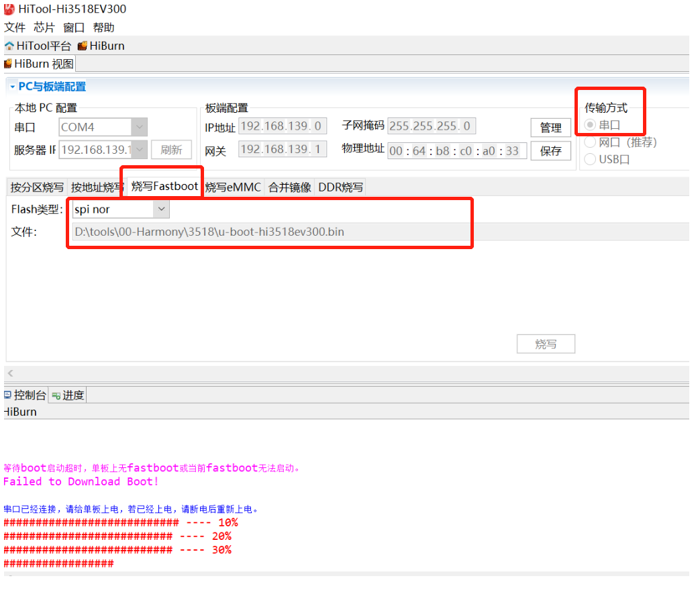
Task: Select the 烧写Fastboot tab
Action: tap(164, 186)
